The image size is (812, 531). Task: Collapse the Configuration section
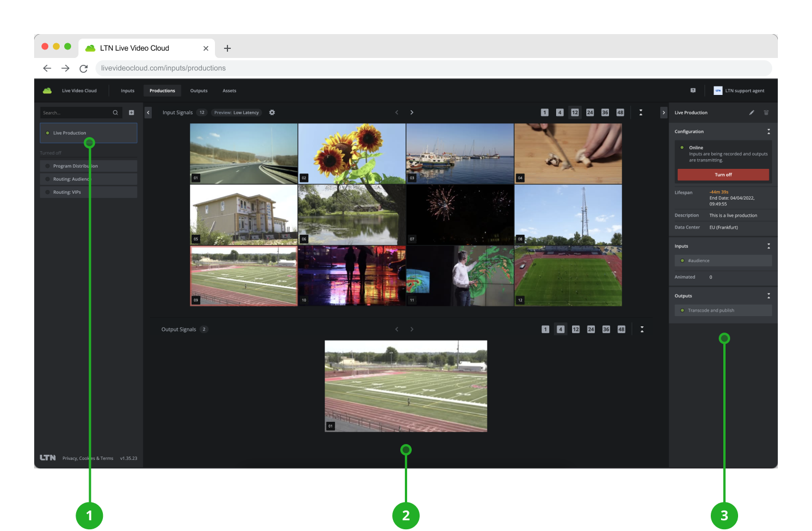click(768, 131)
